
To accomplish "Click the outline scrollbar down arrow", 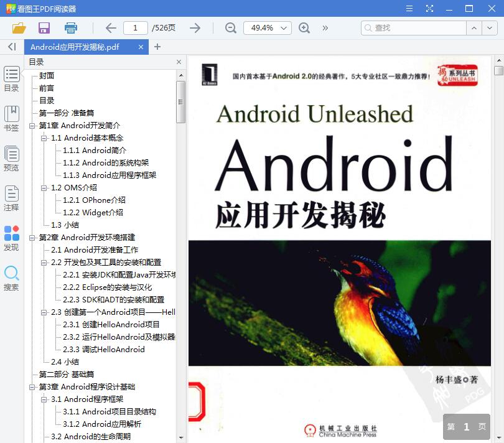I will pyautogui.click(x=180, y=437).
